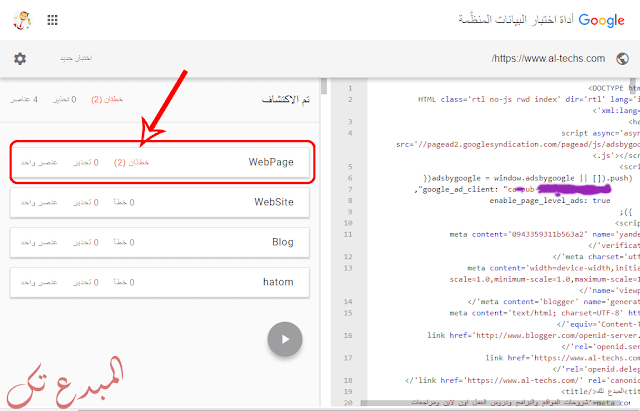Expand the WebPage result row
This screenshot has height=411, width=640.
coord(162,161)
